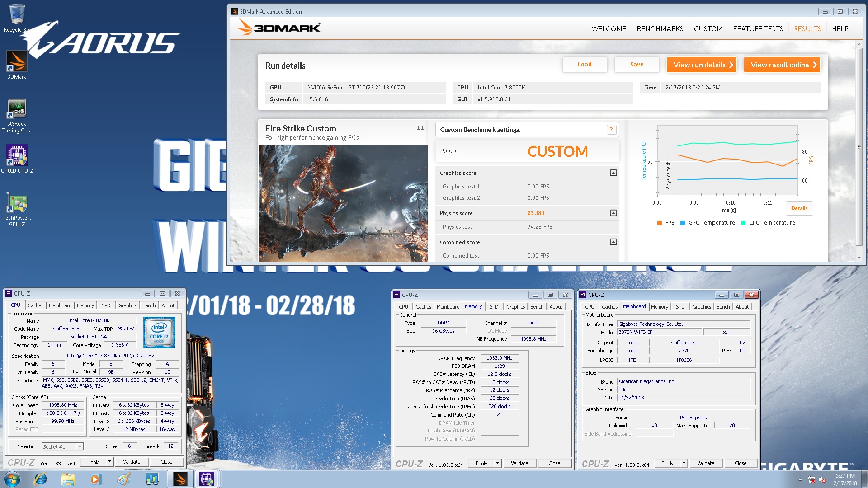Screen dimensions: 868x488
Task: Switch to CPU-Z via its taskbar icon
Action: click(x=207, y=479)
